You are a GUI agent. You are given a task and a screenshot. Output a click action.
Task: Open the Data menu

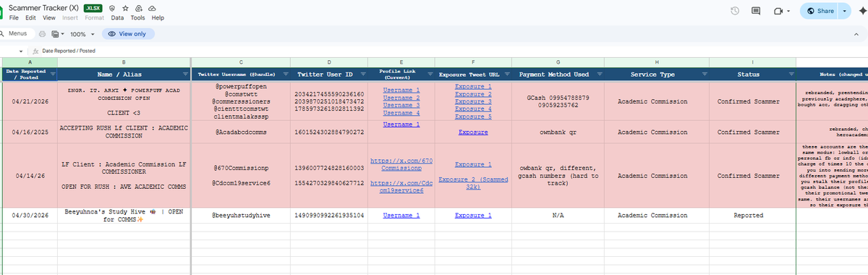117,17
